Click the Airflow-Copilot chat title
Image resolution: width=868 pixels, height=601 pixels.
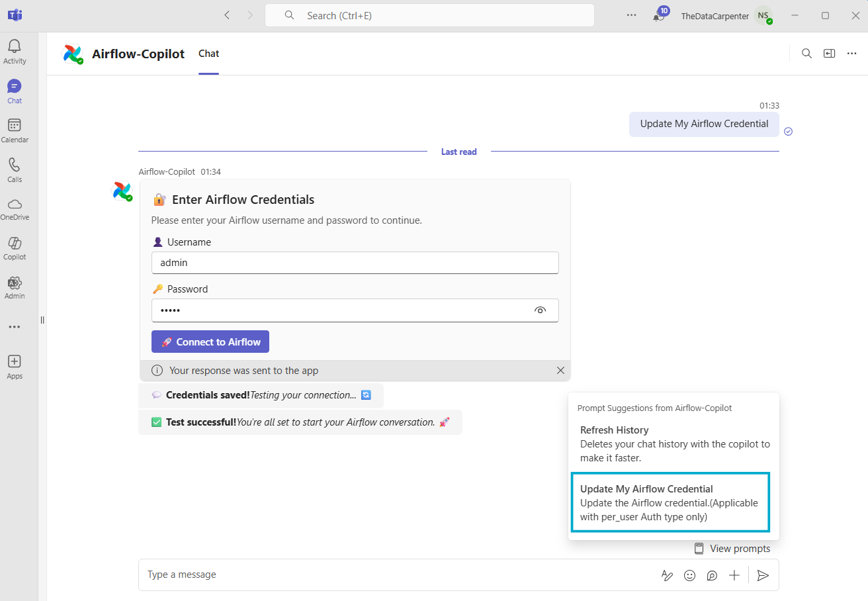coord(138,54)
